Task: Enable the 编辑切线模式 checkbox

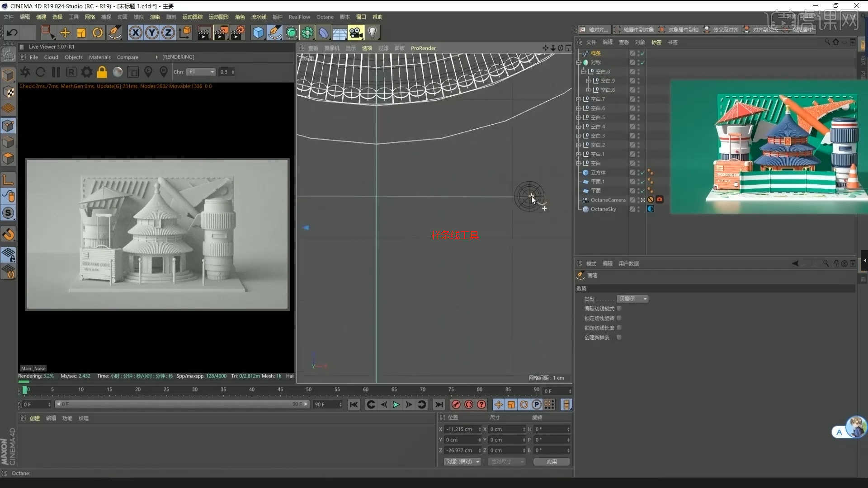Action: pos(619,309)
